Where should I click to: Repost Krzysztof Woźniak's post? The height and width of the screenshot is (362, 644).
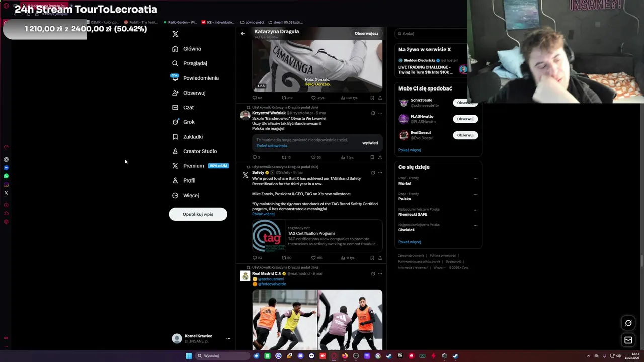point(286,157)
